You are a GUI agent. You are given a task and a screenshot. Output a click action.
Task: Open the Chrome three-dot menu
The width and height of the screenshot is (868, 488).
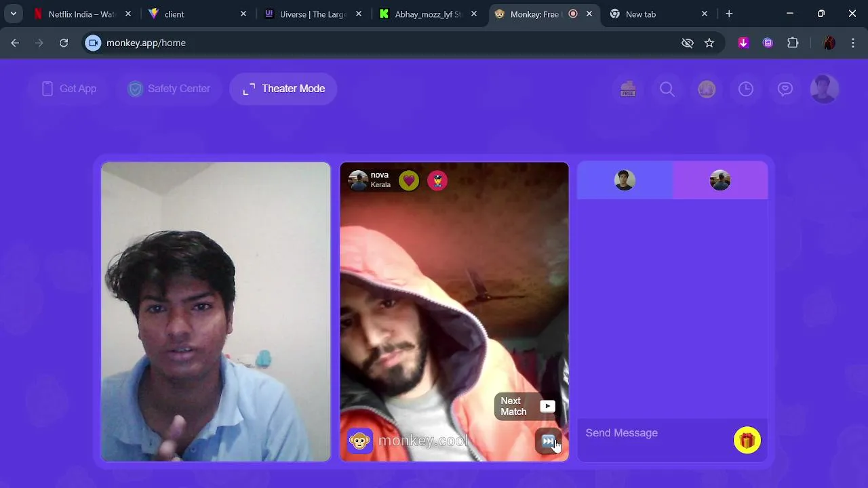853,43
